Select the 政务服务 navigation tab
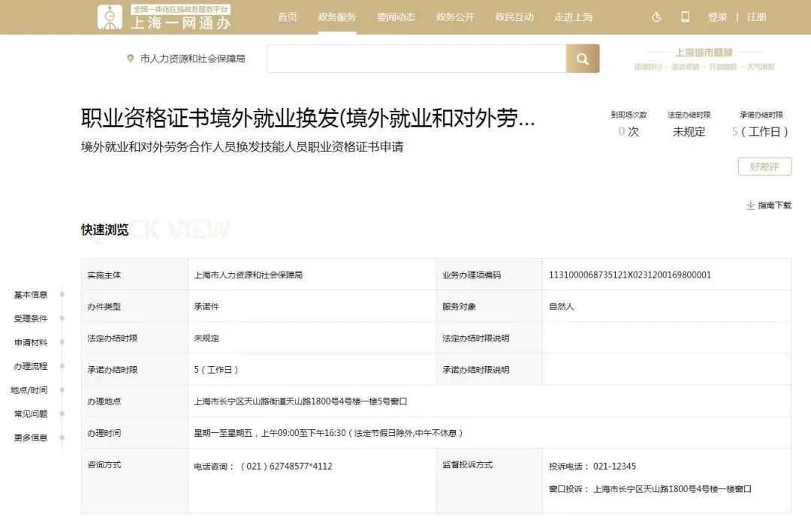 click(336, 17)
